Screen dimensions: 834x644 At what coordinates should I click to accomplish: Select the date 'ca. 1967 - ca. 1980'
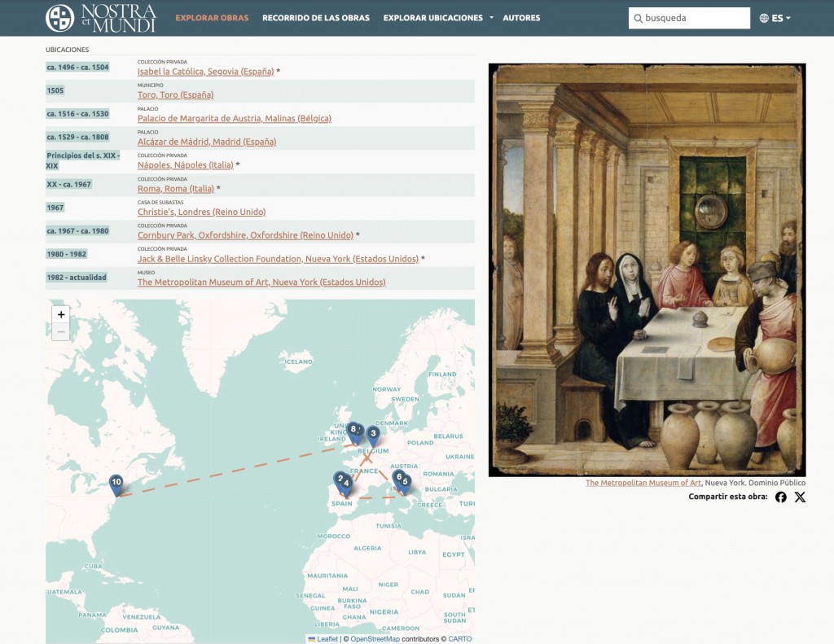[77, 230]
